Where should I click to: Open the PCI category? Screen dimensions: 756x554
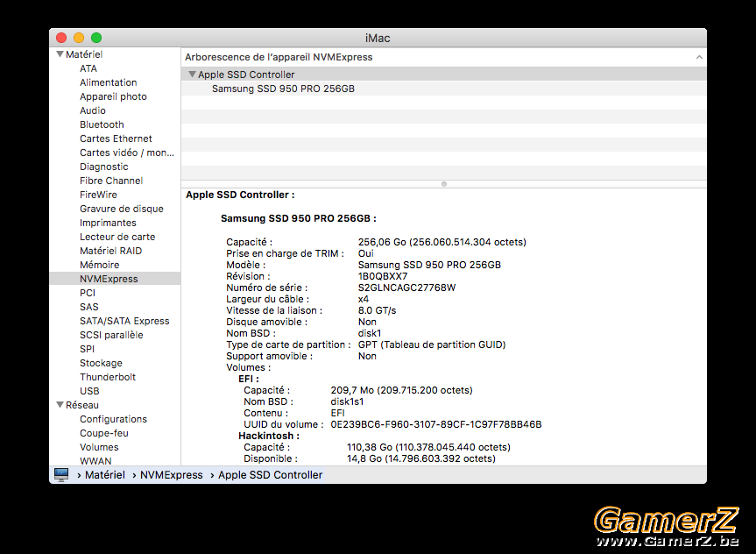click(x=88, y=293)
